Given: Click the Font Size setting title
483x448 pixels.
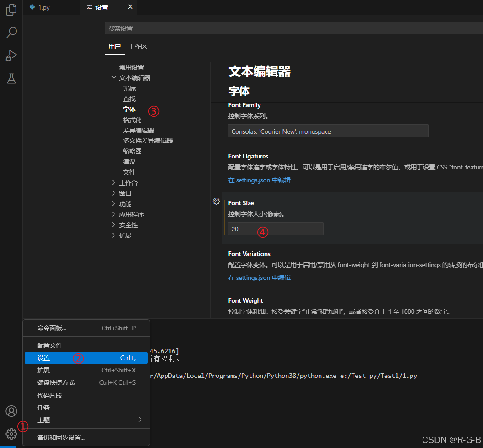Looking at the screenshot, I should (x=241, y=203).
